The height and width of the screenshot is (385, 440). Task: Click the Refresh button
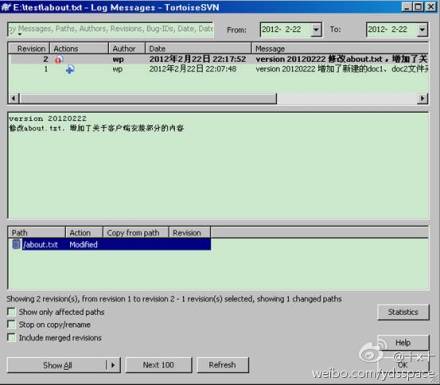coord(222,365)
